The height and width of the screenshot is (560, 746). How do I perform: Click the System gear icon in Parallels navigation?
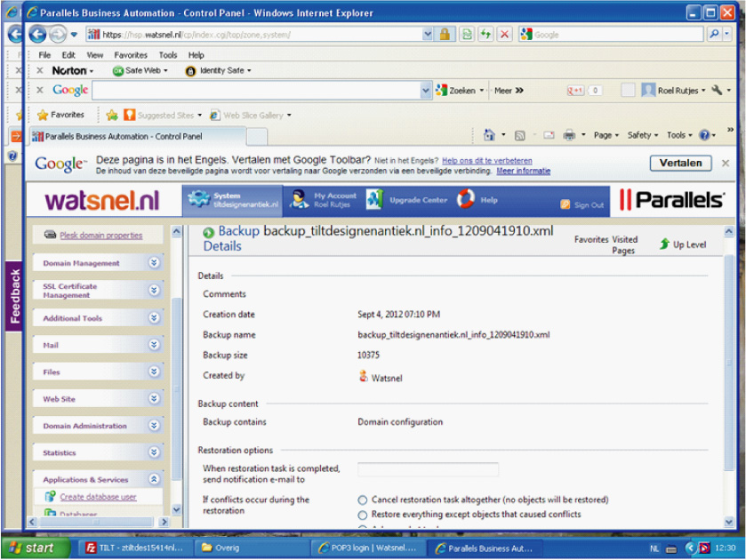(x=199, y=199)
